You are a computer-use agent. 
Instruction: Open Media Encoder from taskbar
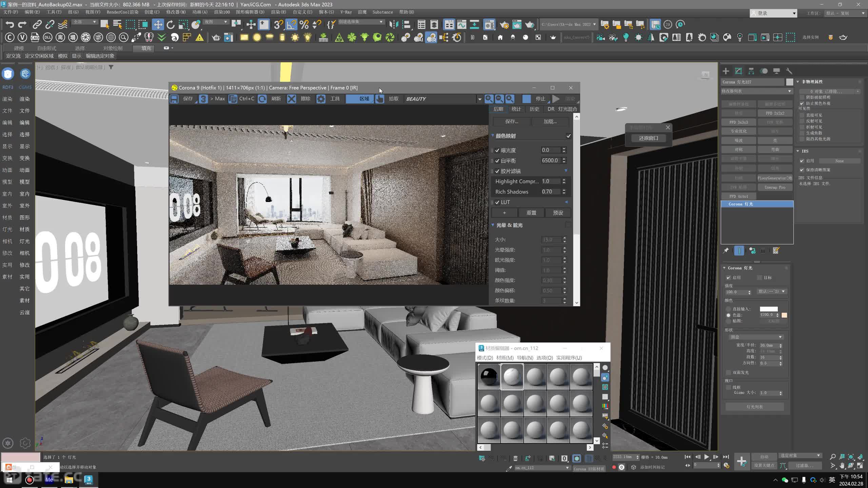coord(49,480)
